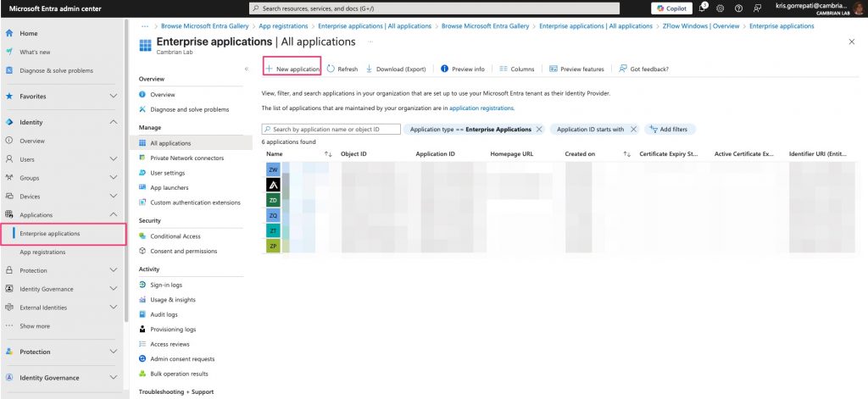Expand the Devices chevron
The width and height of the screenshot is (868, 399).
click(114, 196)
